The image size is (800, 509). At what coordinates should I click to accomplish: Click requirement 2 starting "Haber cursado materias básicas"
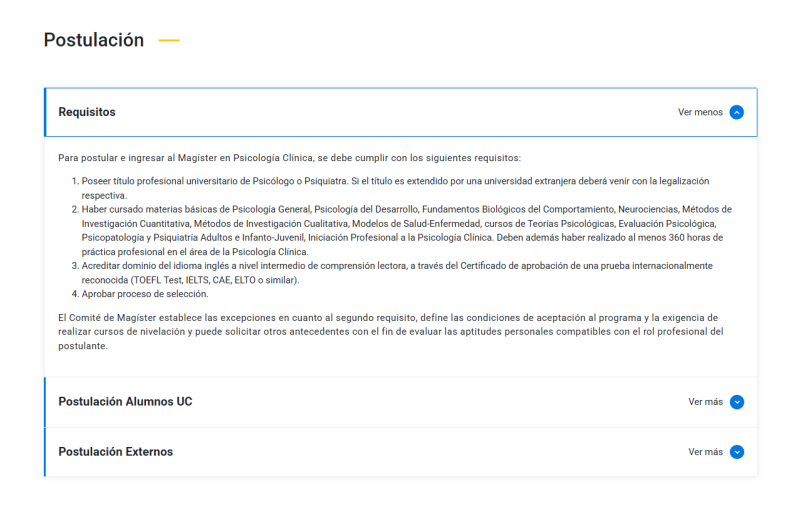[407, 231]
